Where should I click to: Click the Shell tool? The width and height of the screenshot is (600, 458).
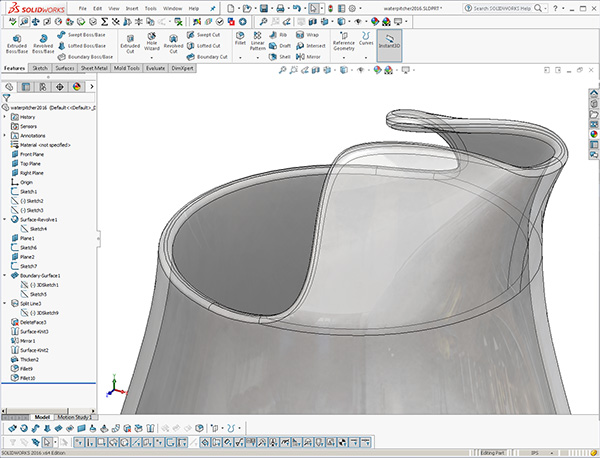pyautogui.click(x=280, y=57)
